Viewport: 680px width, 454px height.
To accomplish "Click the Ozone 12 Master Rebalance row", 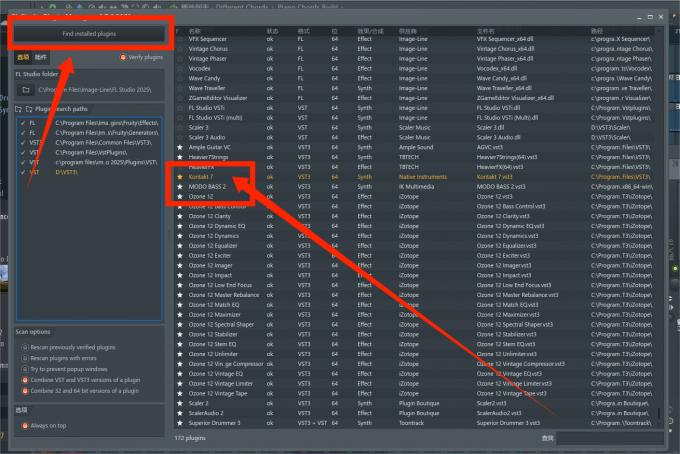I will [x=415, y=295].
